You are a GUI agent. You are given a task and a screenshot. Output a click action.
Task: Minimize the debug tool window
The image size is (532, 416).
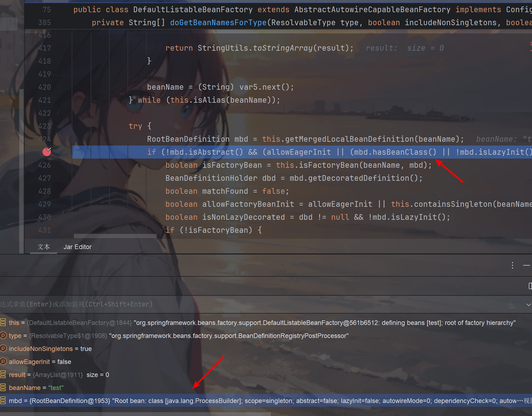[526, 265]
